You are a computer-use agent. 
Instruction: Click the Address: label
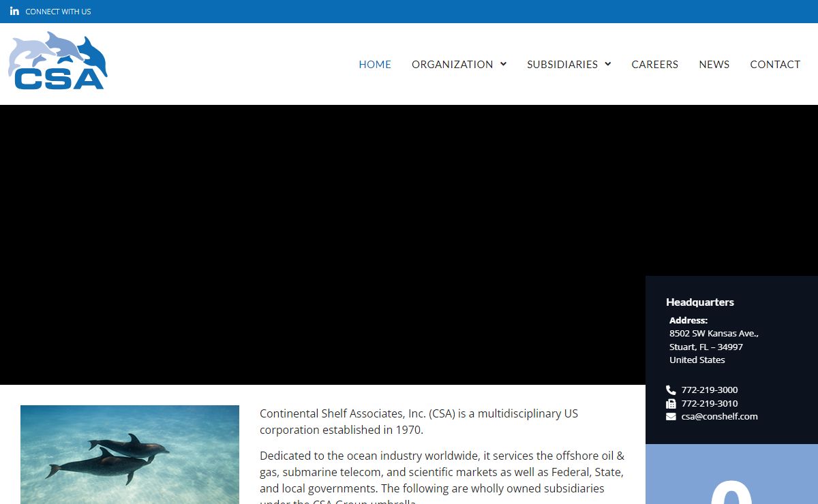(x=688, y=320)
